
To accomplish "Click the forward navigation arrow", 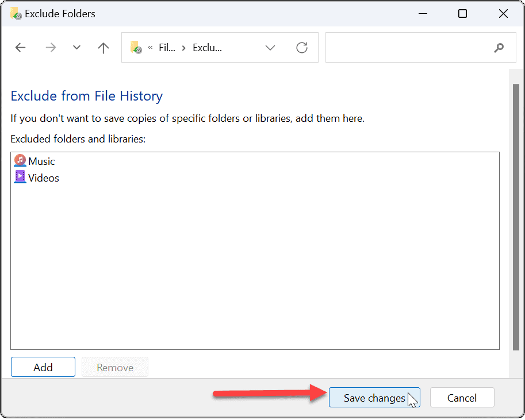I will [50, 48].
